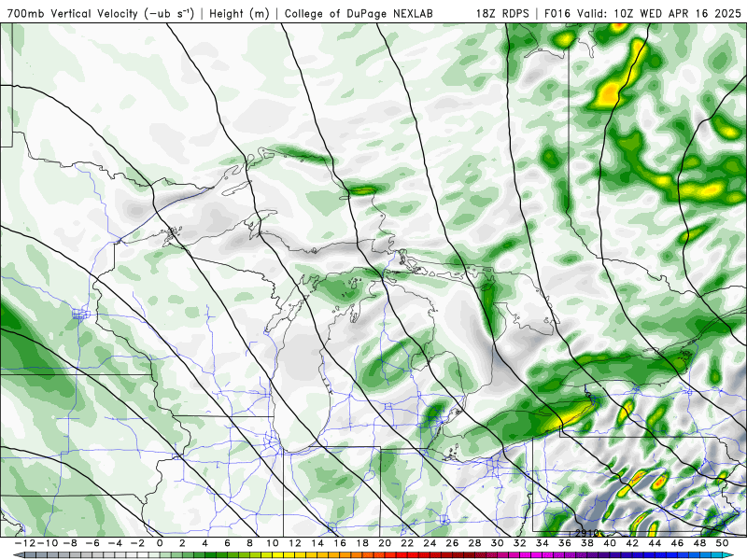Click the '-6' value on the color scale
Image resolution: width=747 pixels, height=560 pixels.
tap(92, 543)
